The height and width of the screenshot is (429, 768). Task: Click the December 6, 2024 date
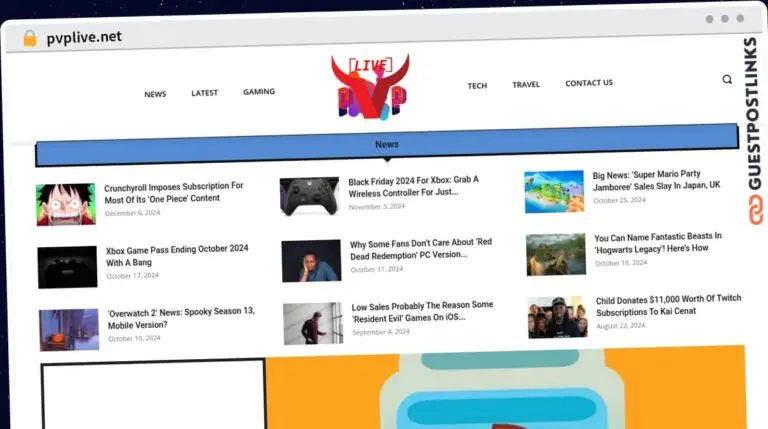(x=132, y=213)
